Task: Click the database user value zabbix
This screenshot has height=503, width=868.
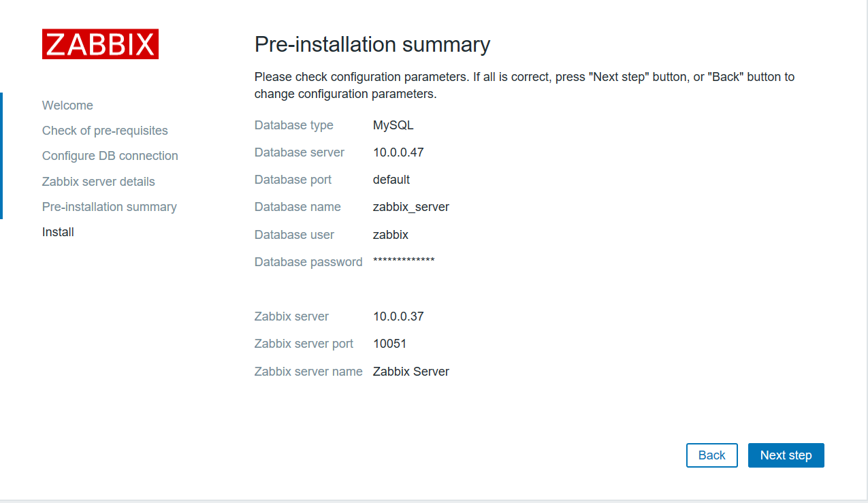Action: click(390, 235)
